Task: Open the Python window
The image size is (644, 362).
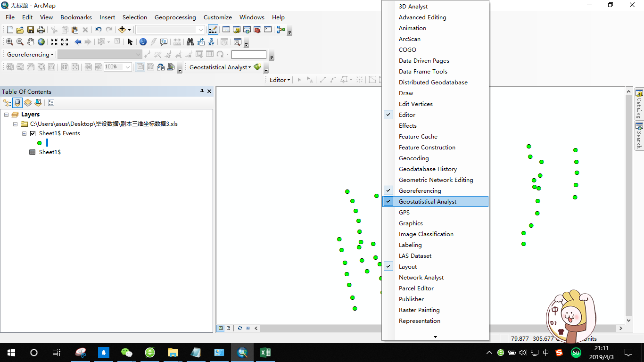Action: (268, 30)
